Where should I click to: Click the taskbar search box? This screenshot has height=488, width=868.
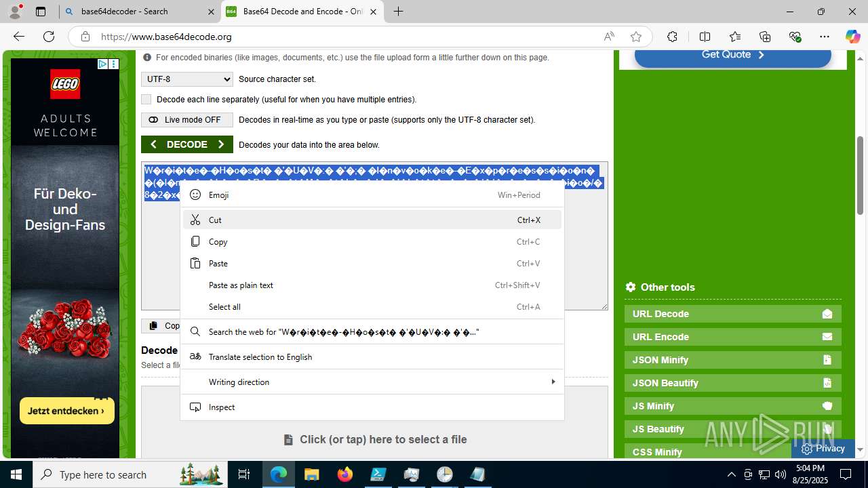130,474
